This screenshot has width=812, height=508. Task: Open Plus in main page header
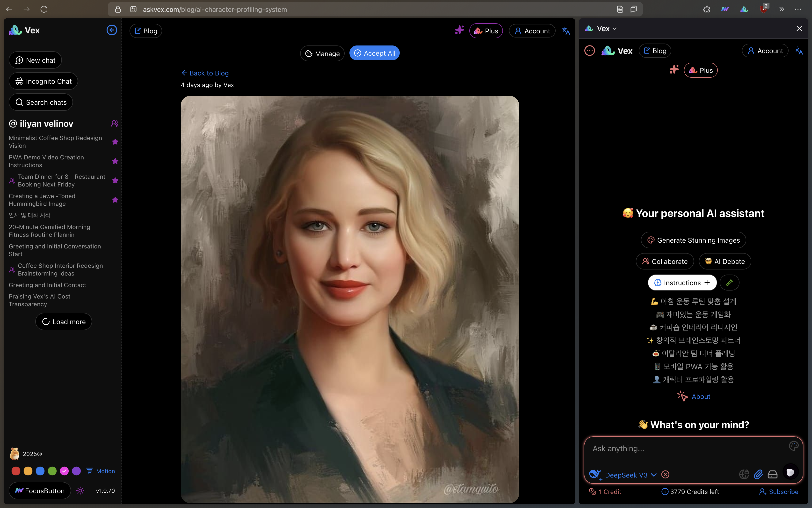(x=486, y=31)
